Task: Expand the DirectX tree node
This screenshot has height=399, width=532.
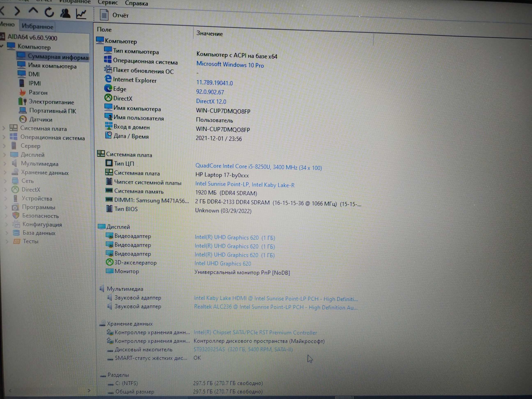Action: point(6,189)
